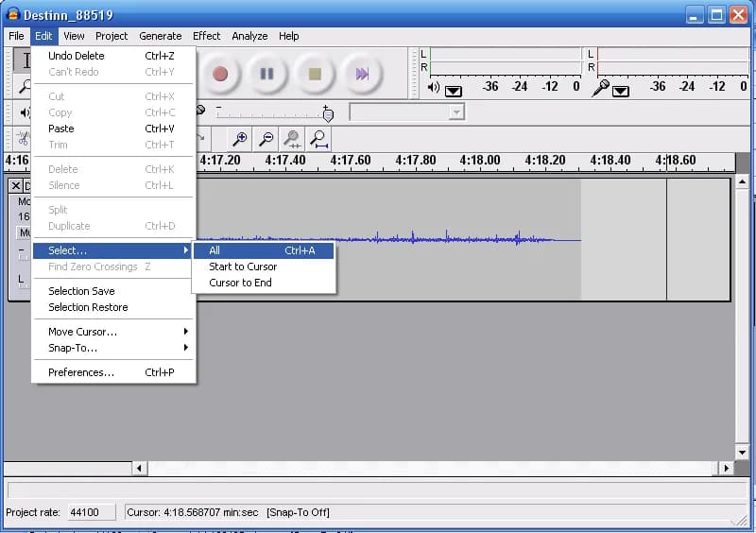Screen dimensions: 756x533
Task: Choose Select All in the submenu
Action: point(264,250)
